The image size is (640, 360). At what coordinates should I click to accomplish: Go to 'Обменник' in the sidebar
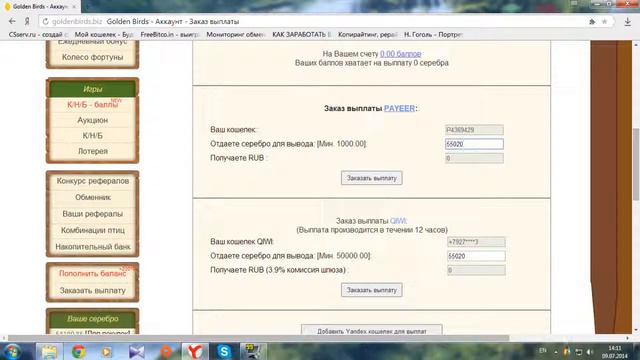tap(92, 197)
